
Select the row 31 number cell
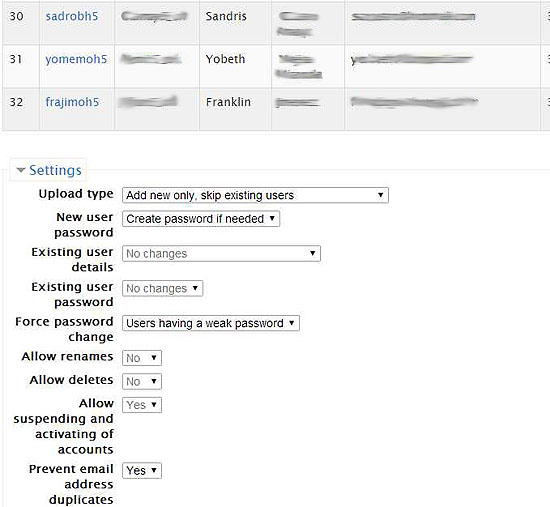pyautogui.click(x=21, y=66)
